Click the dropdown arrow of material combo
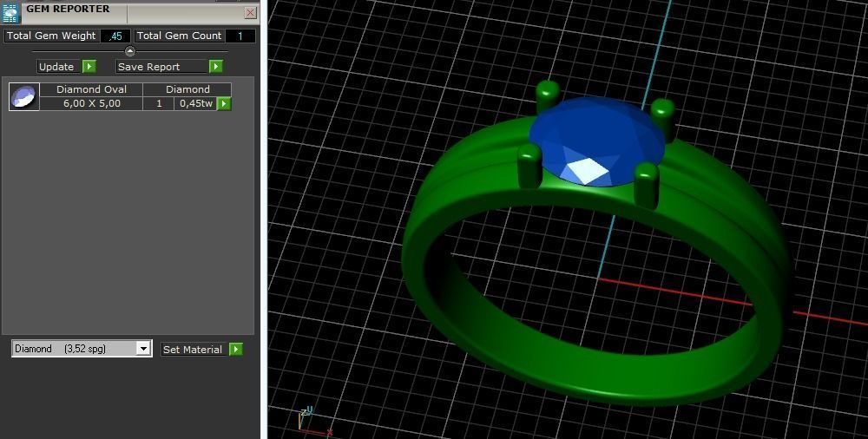The width and height of the screenshot is (868, 439). pos(143,349)
